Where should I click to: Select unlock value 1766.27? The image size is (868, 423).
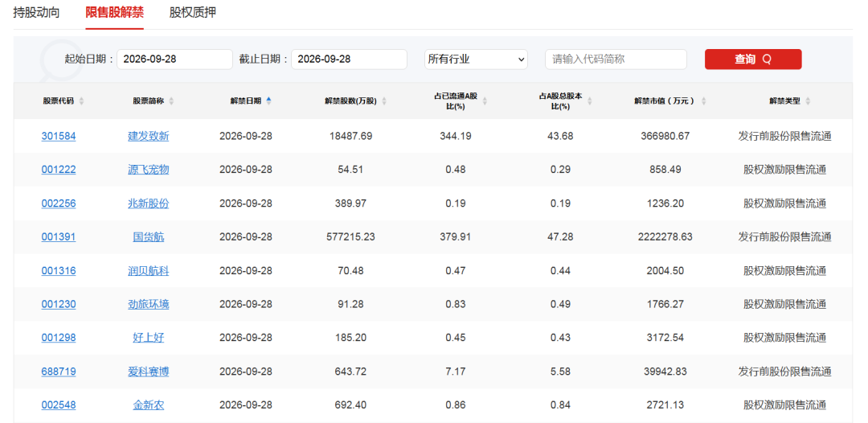(x=665, y=304)
